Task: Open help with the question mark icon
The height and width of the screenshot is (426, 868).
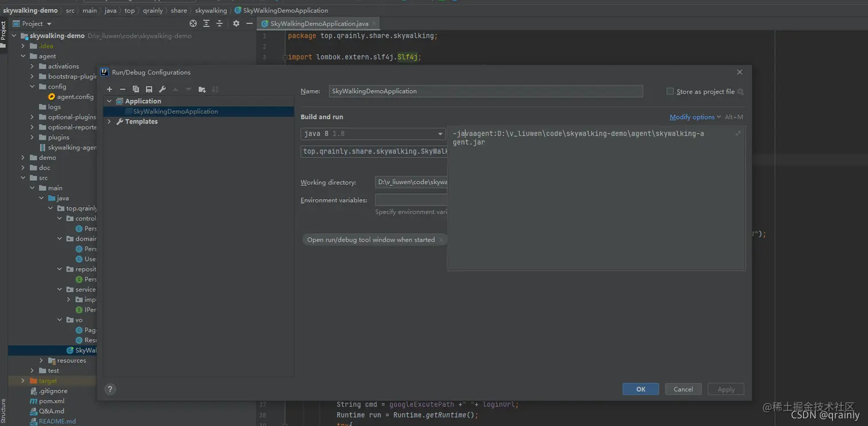Action: 110,389
